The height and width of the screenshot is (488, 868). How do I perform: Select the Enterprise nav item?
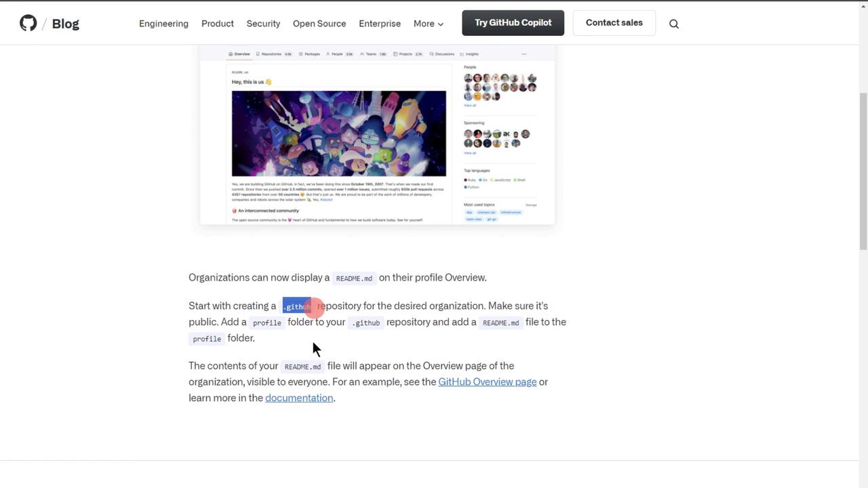(x=380, y=23)
